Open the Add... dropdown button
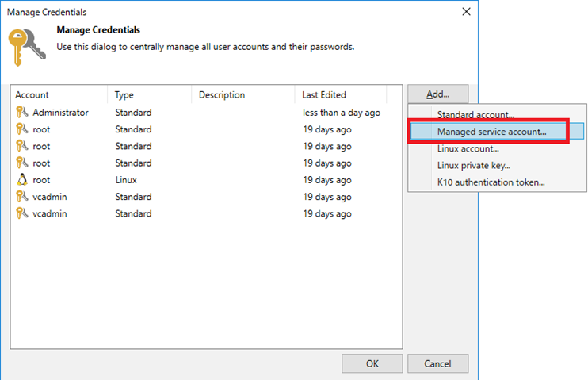Screen dimensions: 588x380 (x=437, y=94)
